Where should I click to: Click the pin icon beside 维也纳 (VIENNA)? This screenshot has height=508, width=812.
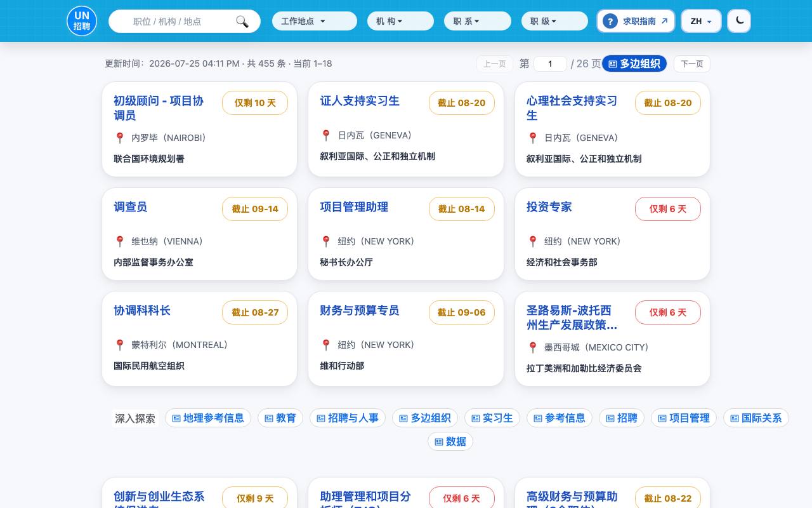[119, 241]
